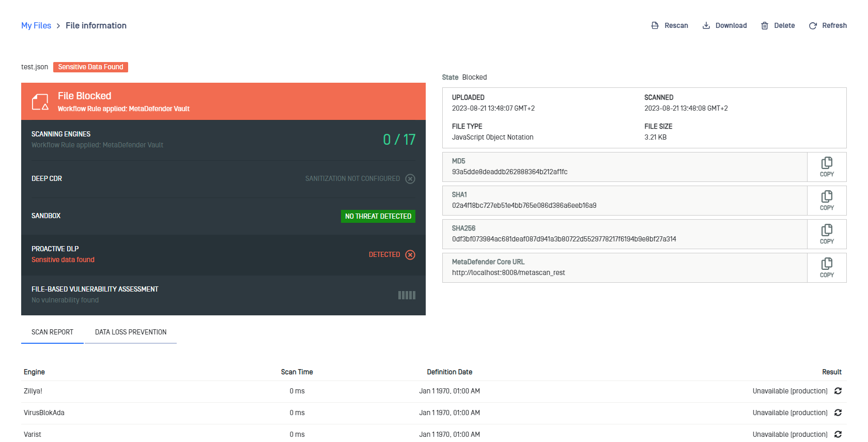
Task: Copy the MetaDefender Core URL
Action: pos(827,268)
